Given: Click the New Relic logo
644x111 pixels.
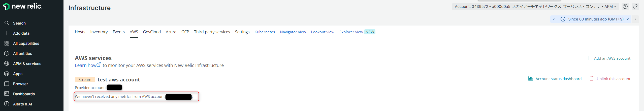Looking at the screenshot, I should [x=22, y=6].
